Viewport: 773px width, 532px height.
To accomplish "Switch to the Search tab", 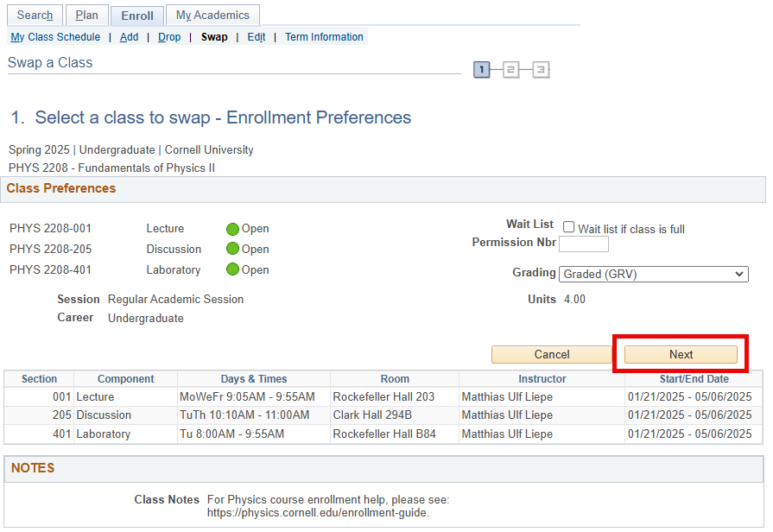I will point(35,16).
